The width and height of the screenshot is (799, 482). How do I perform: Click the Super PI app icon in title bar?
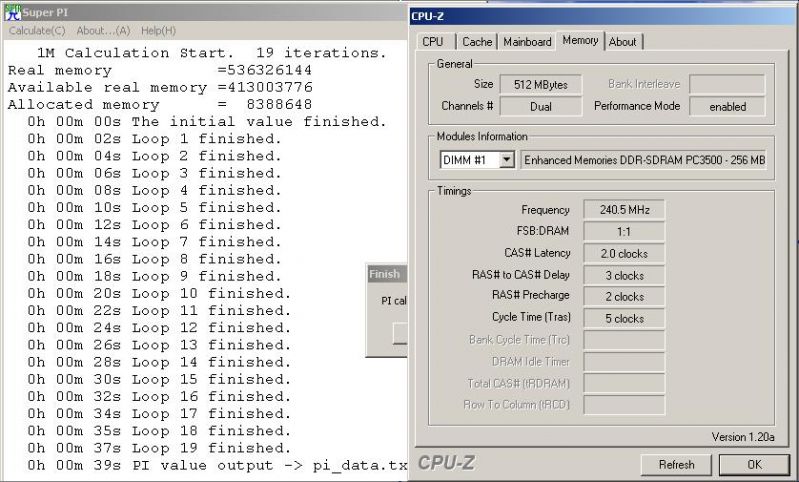tap(12, 12)
